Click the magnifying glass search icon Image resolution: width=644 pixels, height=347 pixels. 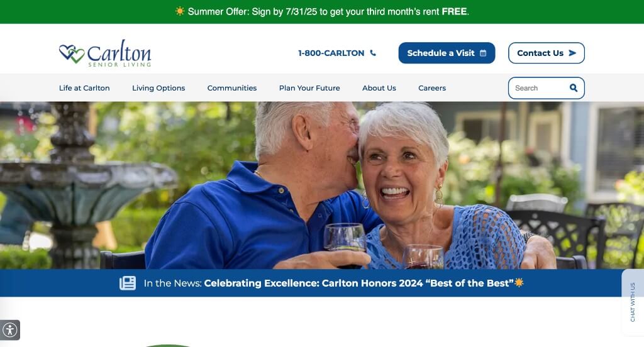(x=574, y=88)
